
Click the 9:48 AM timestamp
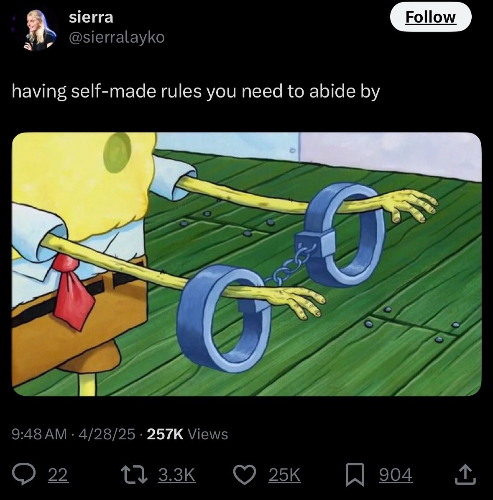coord(39,434)
